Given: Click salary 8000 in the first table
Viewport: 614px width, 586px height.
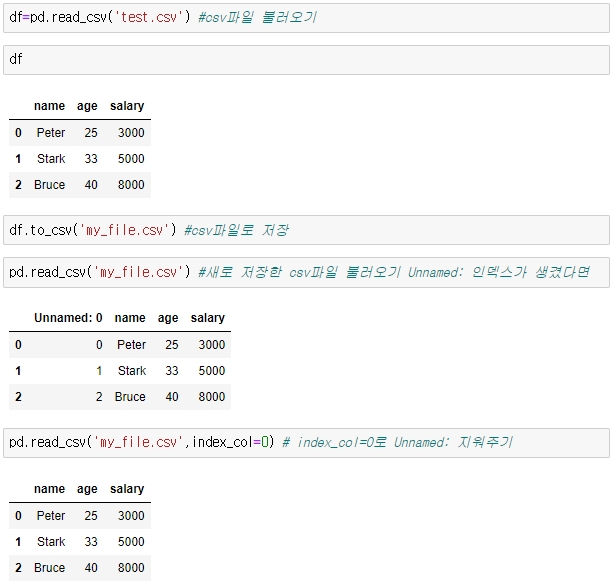Looking at the screenshot, I should (x=131, y=184).
